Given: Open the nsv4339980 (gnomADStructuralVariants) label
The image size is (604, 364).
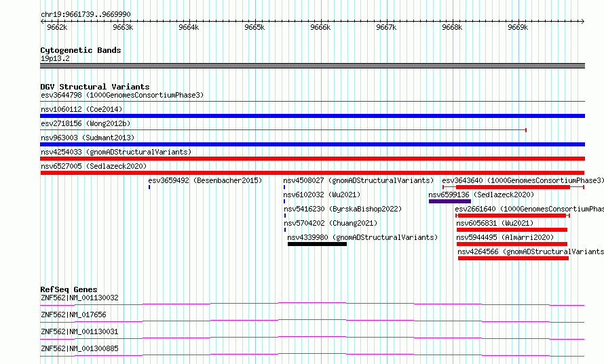Looking at the screenshot, I should coord(362,237).
